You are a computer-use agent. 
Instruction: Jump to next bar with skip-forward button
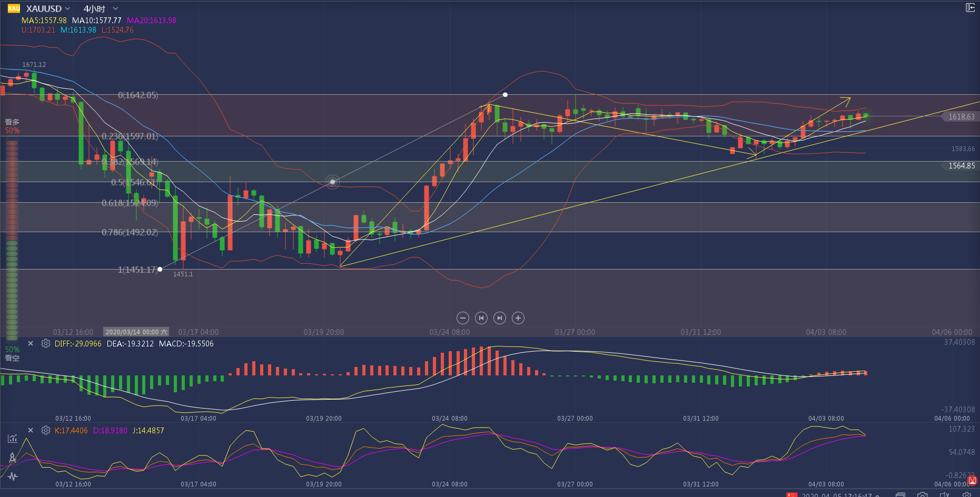pos(500,318)
